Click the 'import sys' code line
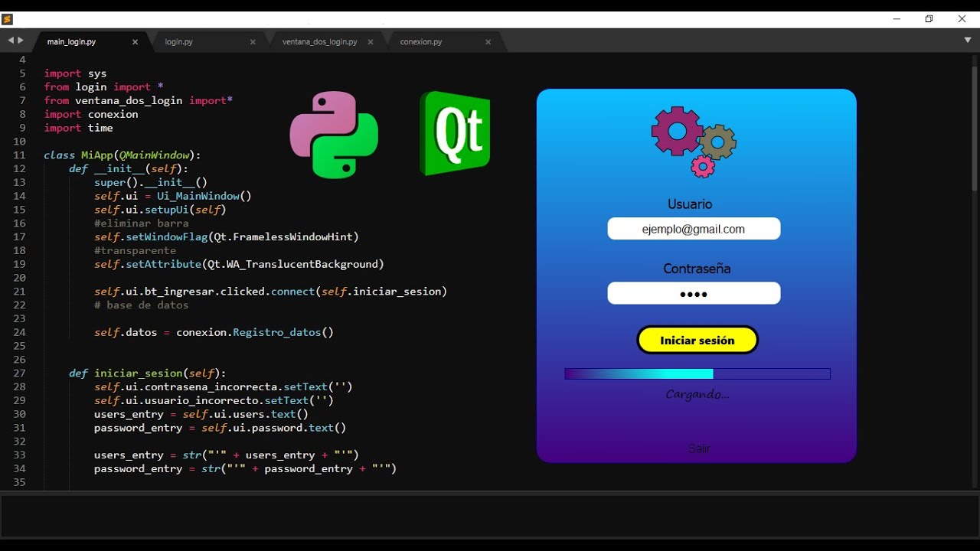 click(x=75, y=73)
